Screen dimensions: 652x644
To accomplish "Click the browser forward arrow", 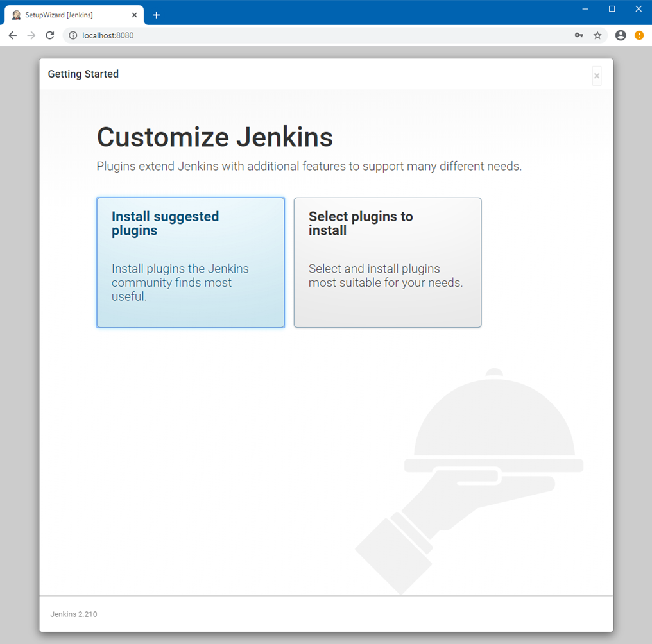I will point(31,35).
